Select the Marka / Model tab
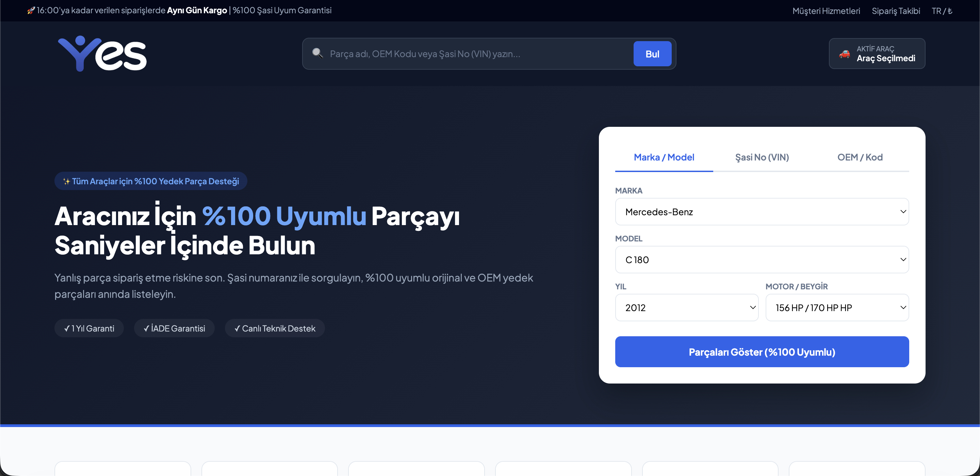The width and height of the screenshot is (980, 476). pos(664,157)
